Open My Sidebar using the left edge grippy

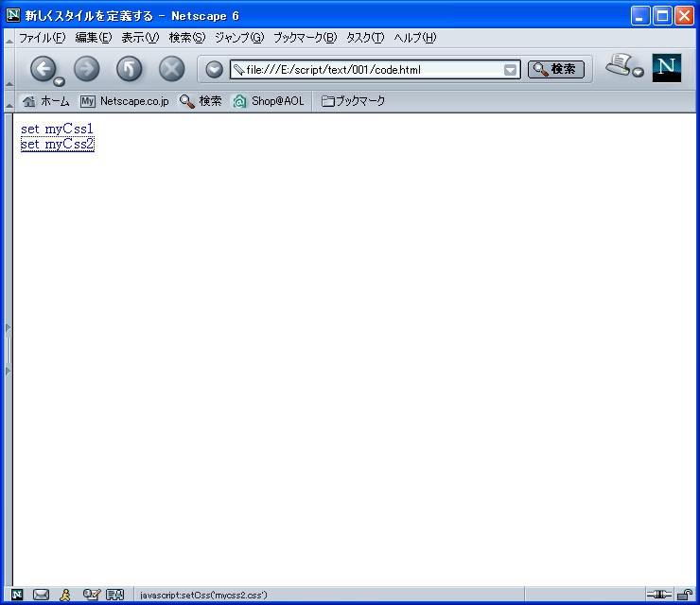coord(8,350)
